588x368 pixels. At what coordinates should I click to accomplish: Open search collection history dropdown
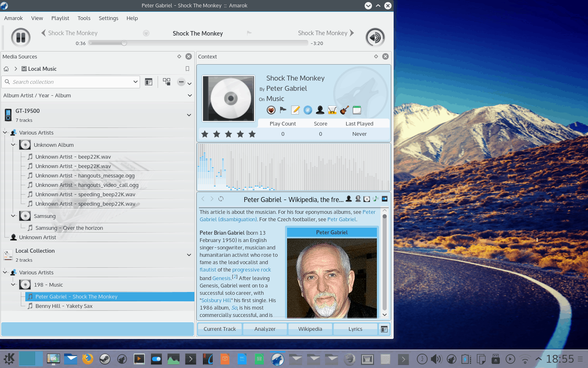[x=136, y=82]
